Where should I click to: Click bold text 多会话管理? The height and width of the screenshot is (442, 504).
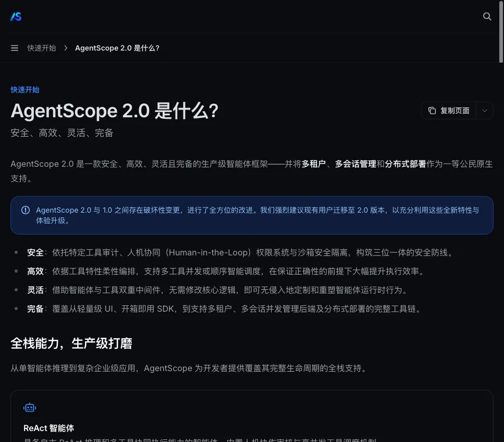(x=355, y=164)
